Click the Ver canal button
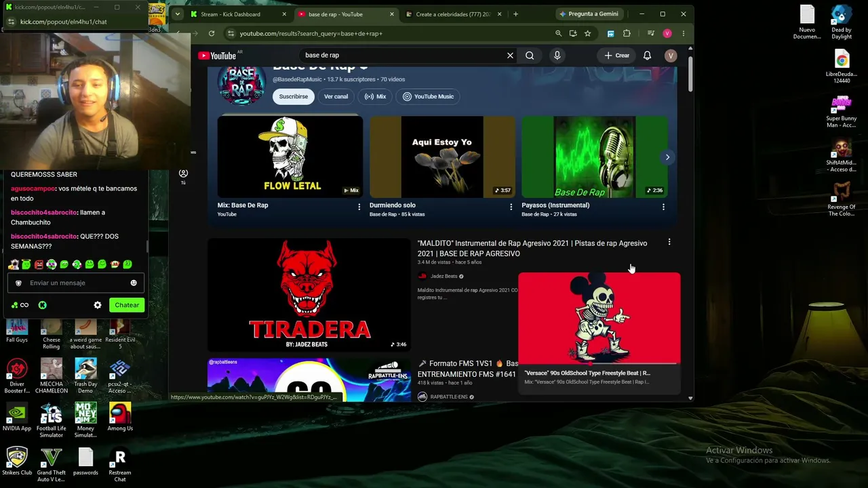 (336, 96)
